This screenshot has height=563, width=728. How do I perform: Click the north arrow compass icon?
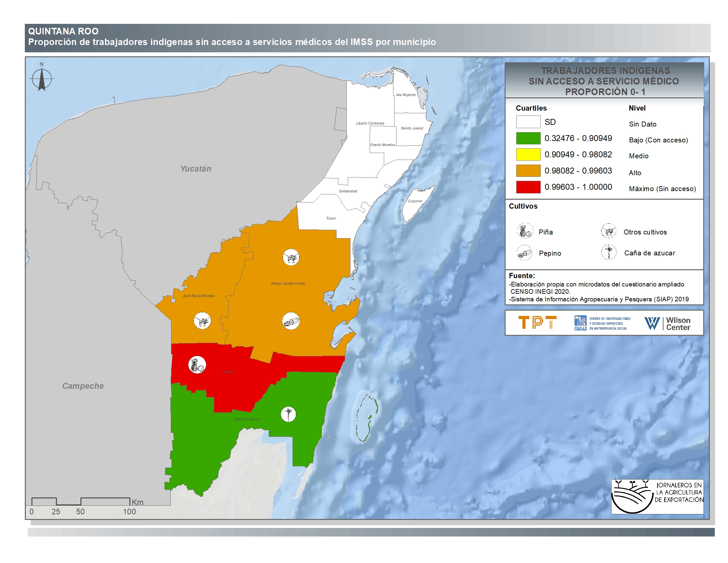coord(42,79)
